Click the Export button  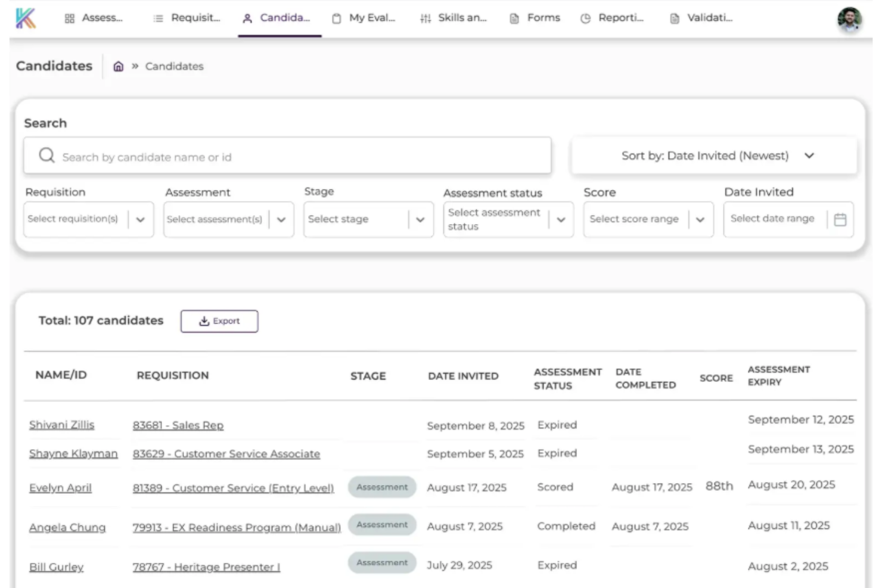coord(219,321)
